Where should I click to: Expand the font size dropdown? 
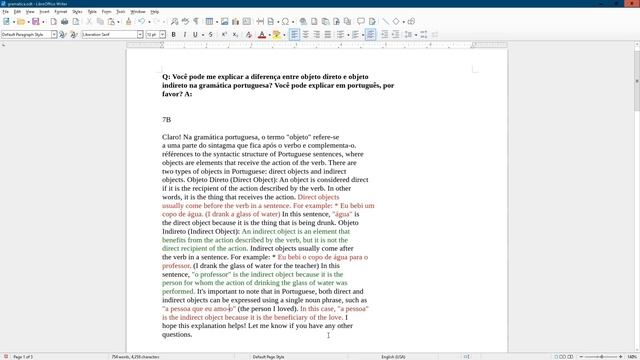(162, 35)
